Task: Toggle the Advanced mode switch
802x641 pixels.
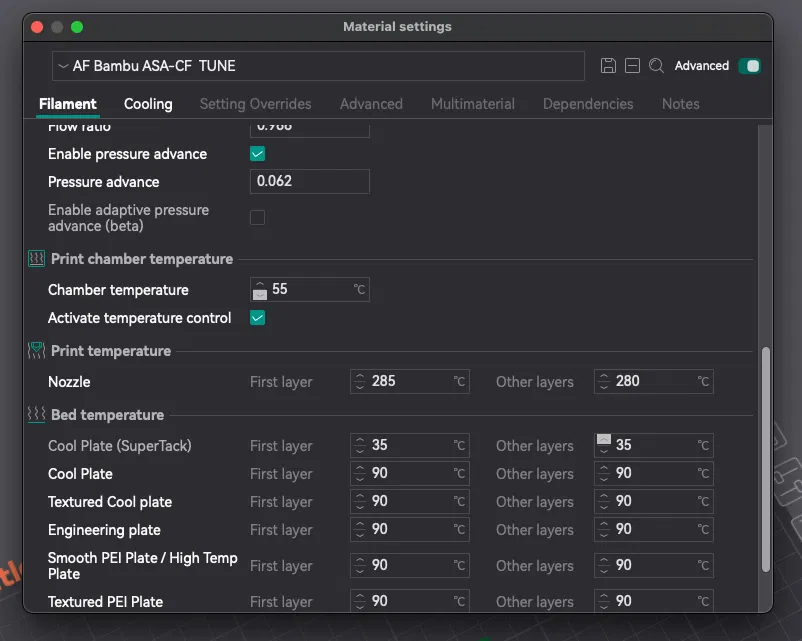Action: point(749,66)
